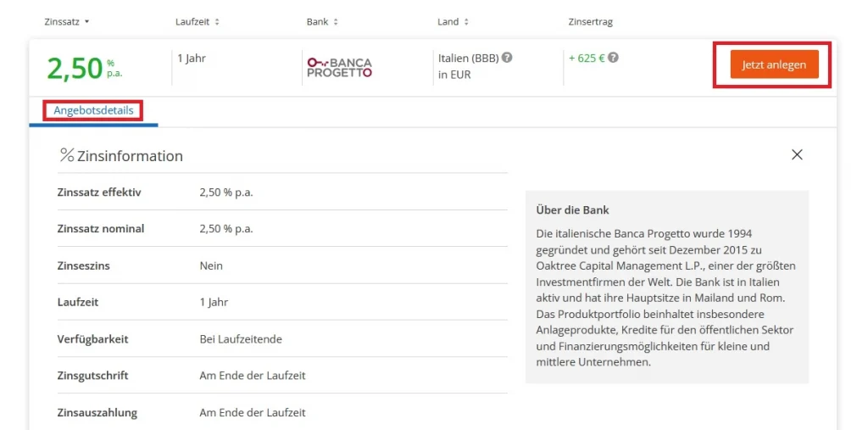Click the Zinsertrag column header
The width and height of the screenshot is (868, 430).
590,21
